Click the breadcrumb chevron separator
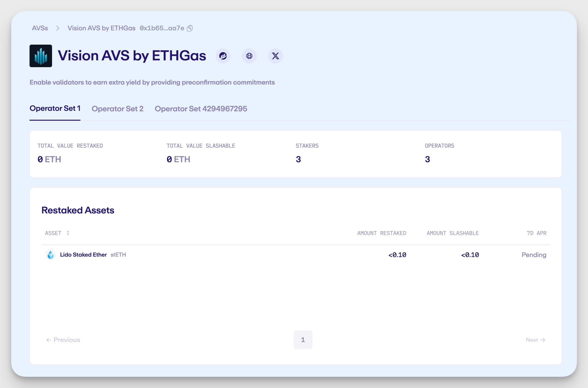Viewport: 588px width, 388px height. (58, 28)
